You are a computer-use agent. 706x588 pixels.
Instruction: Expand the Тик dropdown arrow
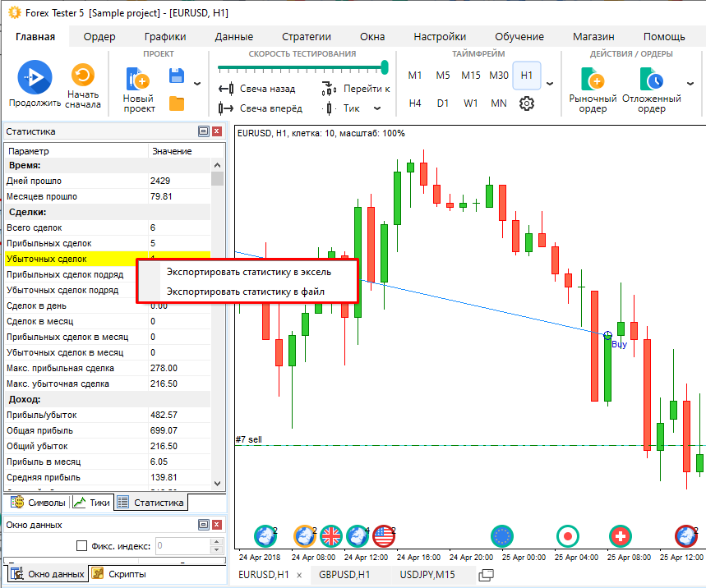(x=377, y=108)
